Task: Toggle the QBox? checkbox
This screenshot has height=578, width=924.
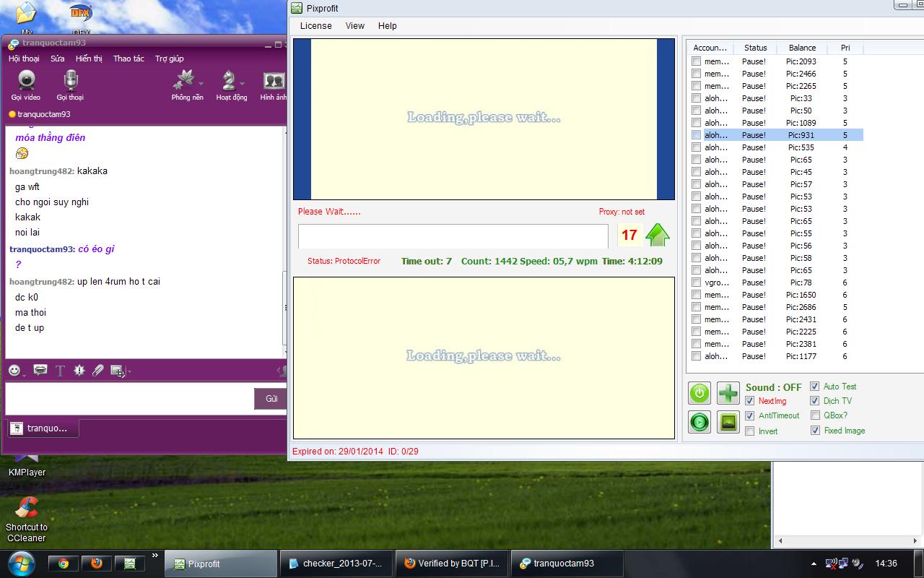Action: click(x=815, y=415)
